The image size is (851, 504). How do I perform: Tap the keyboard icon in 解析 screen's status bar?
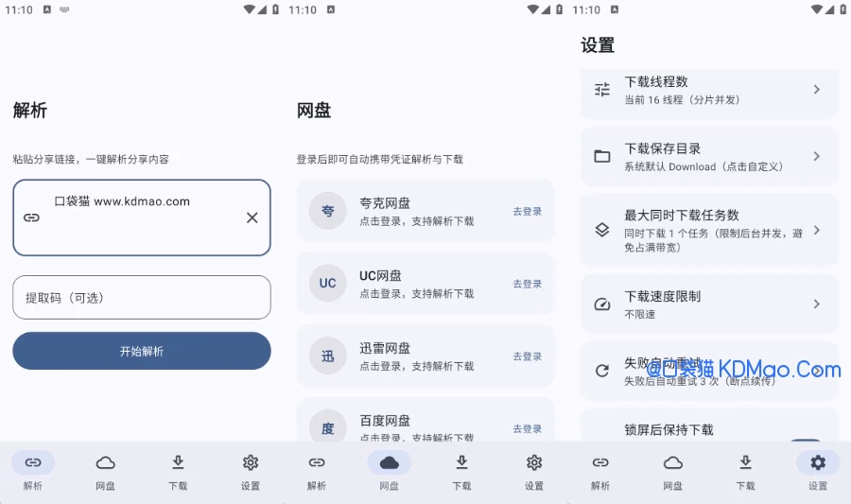tap(64, 9)
